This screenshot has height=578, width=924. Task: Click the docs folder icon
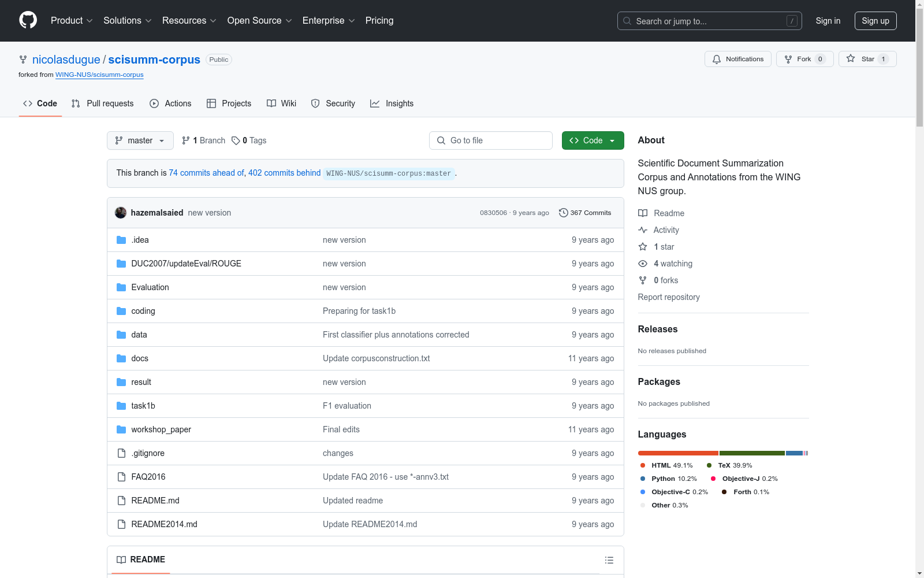point(121,358)
